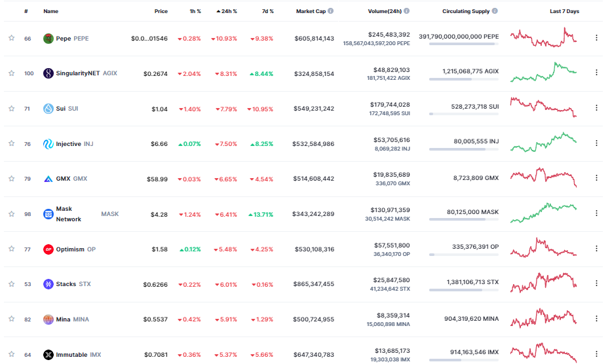
Task: Click the Injective coin logo
Action: pyautogui.click(x=48, y=144)
